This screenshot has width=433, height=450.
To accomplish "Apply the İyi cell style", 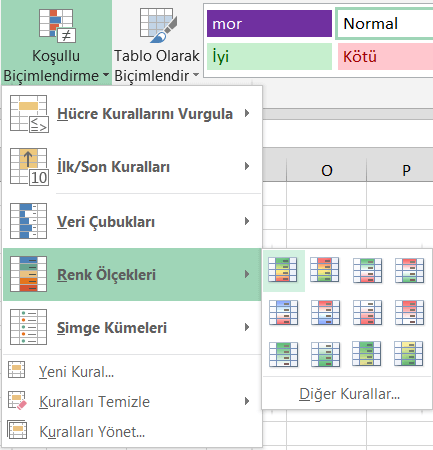I will pyautogui.click(x=269, y=57).
